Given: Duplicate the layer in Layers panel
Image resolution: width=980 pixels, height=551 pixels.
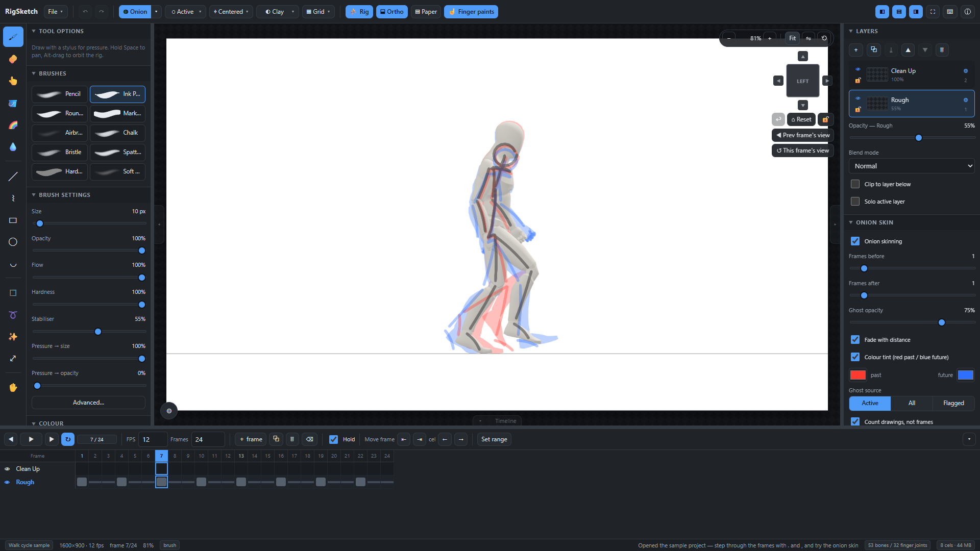Looking at the screenshot, I should 874,50.
